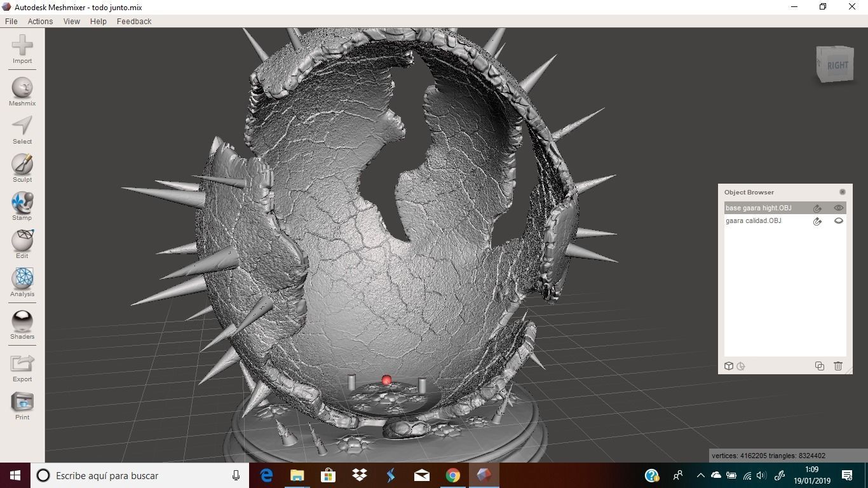
Task: Open the Feedback menu
Action: pyautogui.click(x=134, y=21)
